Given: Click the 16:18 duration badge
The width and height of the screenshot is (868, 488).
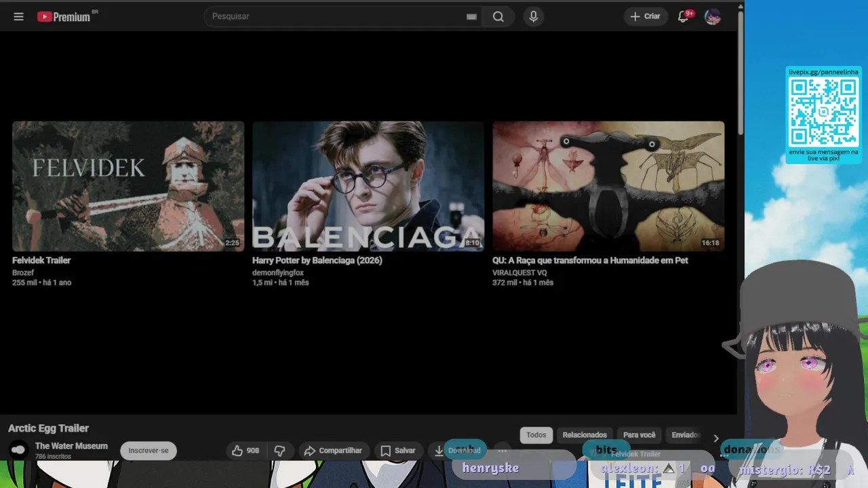Looking at the screenshot, I should tap(711, 243).
